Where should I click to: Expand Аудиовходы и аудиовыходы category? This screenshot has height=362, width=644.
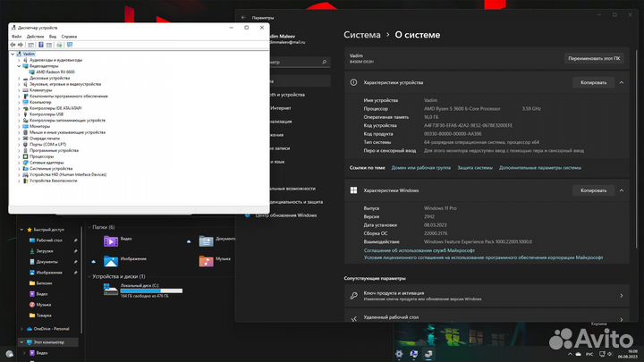coord(19,60)
